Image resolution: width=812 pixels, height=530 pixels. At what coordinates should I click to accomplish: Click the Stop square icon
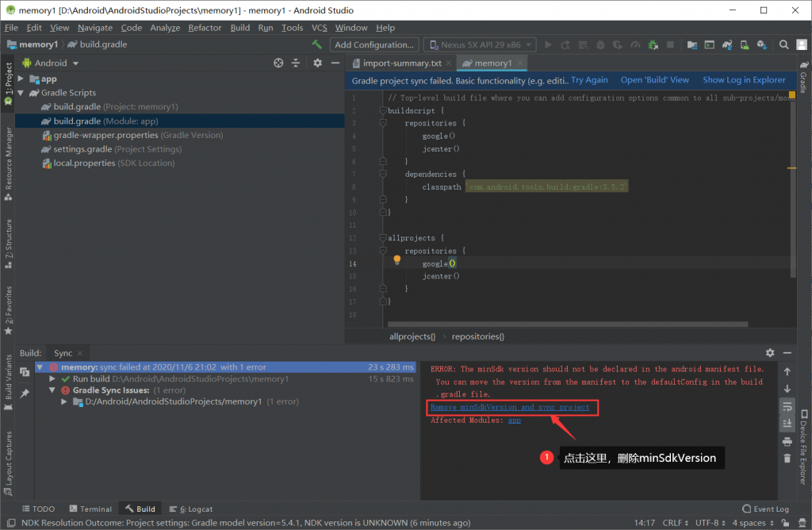tap(670, 45)
